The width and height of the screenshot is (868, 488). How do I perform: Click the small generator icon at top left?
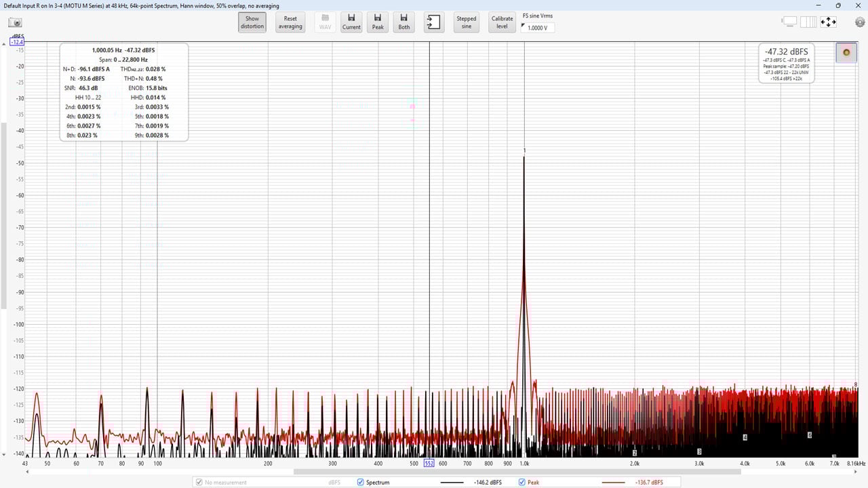(15, 22)
